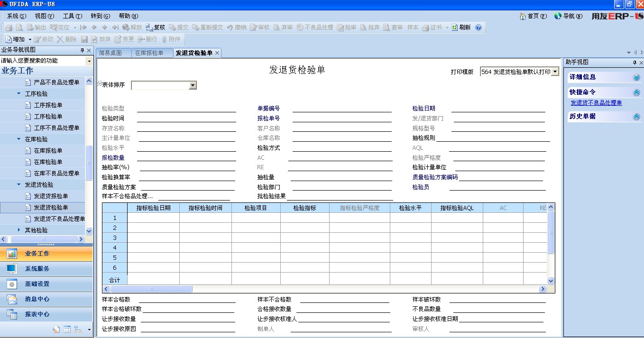This screenshot has width=644, height=338.
Task: Click the 输出 export toolbar button
Action: (37, 27)
